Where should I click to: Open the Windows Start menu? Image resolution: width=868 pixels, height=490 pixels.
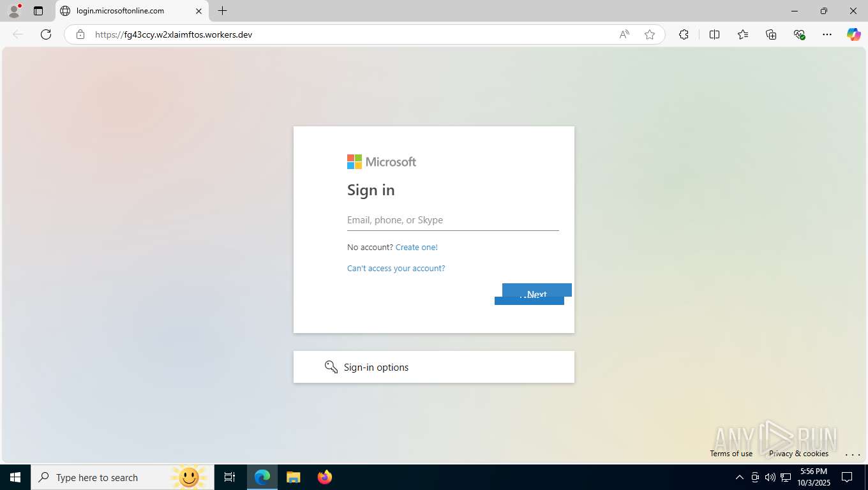pos(15,477)
